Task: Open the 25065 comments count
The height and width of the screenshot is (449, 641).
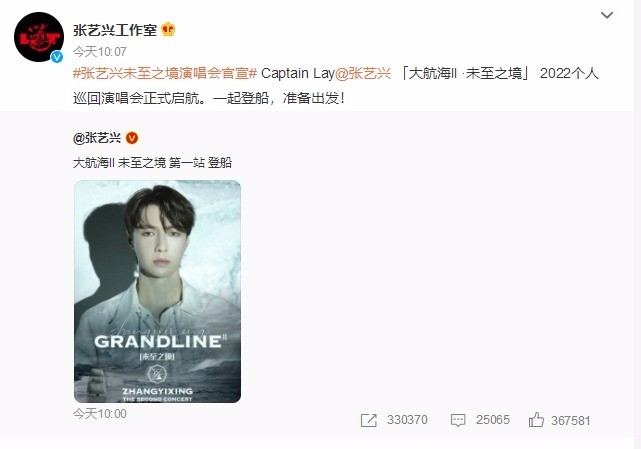Action: pos(493,420)
